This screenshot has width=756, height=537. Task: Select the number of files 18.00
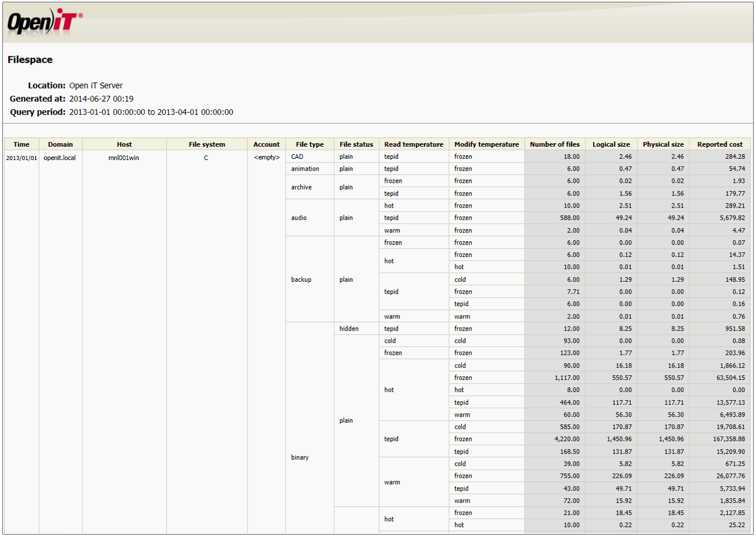coord(572,157)
